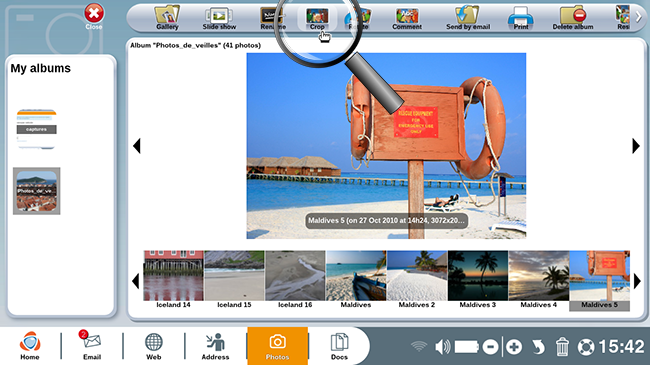Switch to the Web tab

[x=153, y=345]
